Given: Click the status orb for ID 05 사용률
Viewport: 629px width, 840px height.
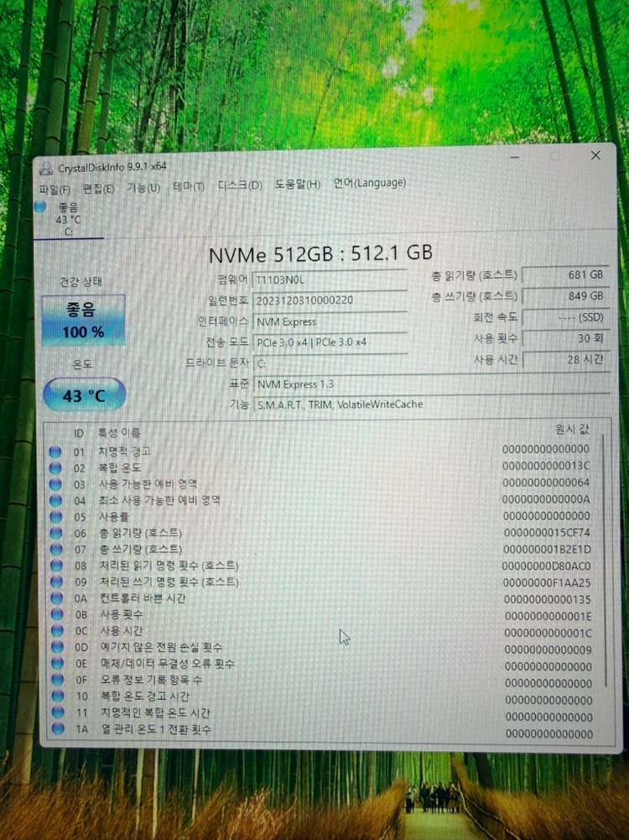Looking at the screenshot, I should coord(55,517).
